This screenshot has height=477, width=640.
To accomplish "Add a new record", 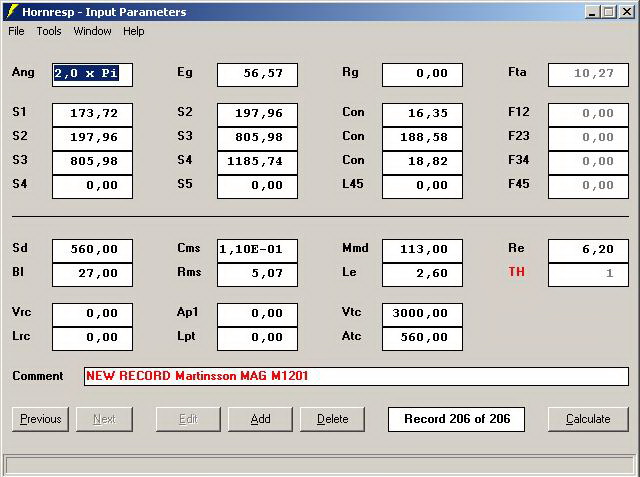I will pyautogui.click(x=260, y=419).
